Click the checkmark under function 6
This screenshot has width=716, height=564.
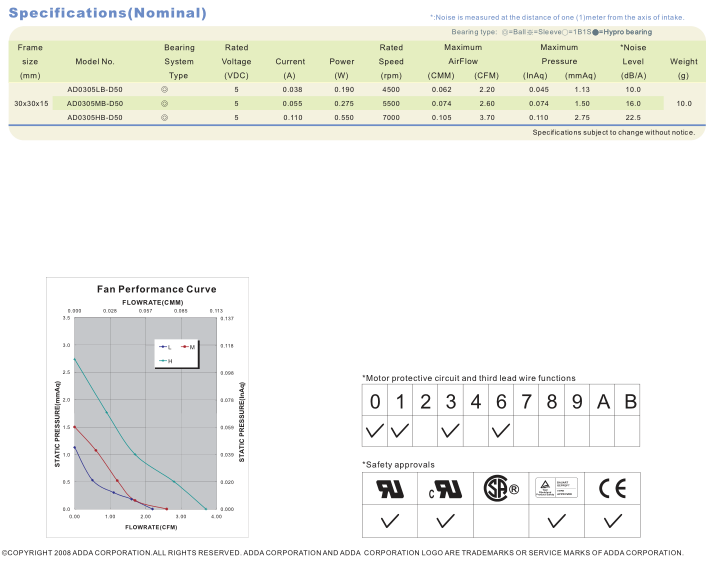(x=501, y=430)
